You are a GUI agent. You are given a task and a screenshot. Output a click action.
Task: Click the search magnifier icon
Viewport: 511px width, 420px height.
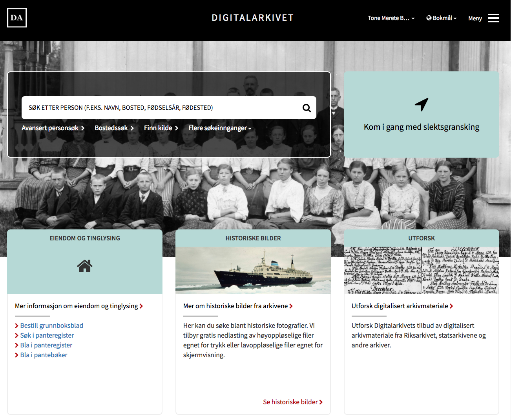click(x=307, y=108)
